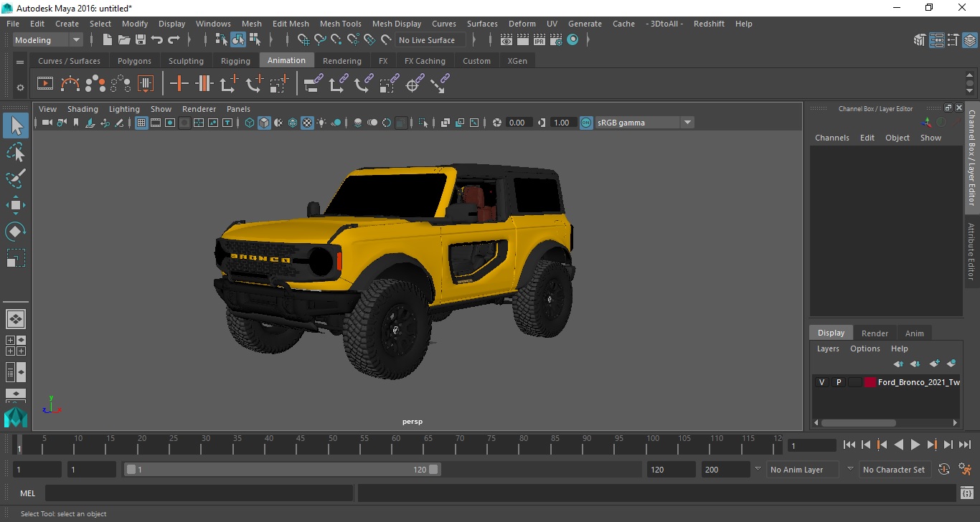Toggle textured display in viewport toolbar
This screenshot has height=522, width=980.
(307, 123)
